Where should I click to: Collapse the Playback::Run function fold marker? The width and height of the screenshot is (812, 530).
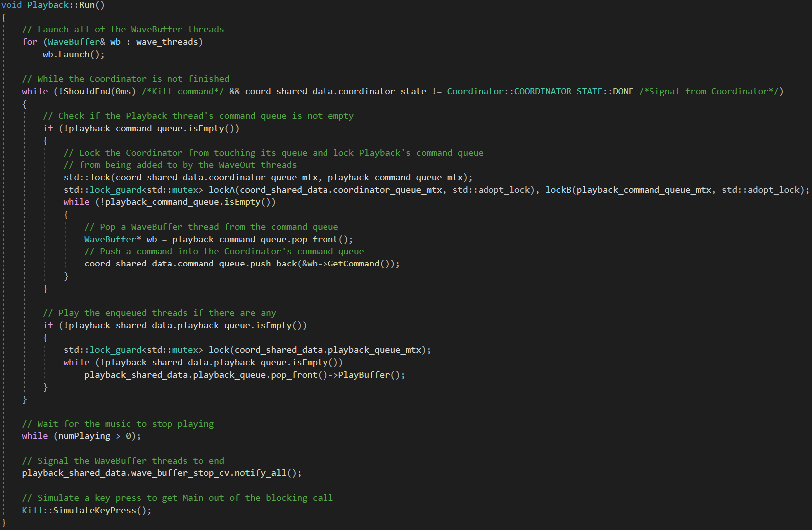click(1, 5)
